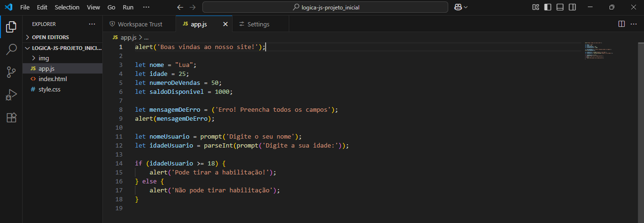Click the index.html file icon

pyautogui.click(x=33, y=79)
